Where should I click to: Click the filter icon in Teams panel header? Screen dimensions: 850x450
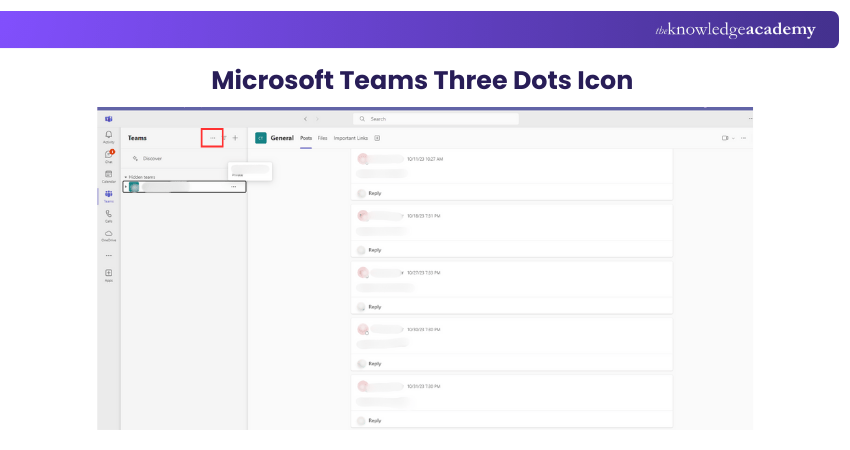click(224, 138)
